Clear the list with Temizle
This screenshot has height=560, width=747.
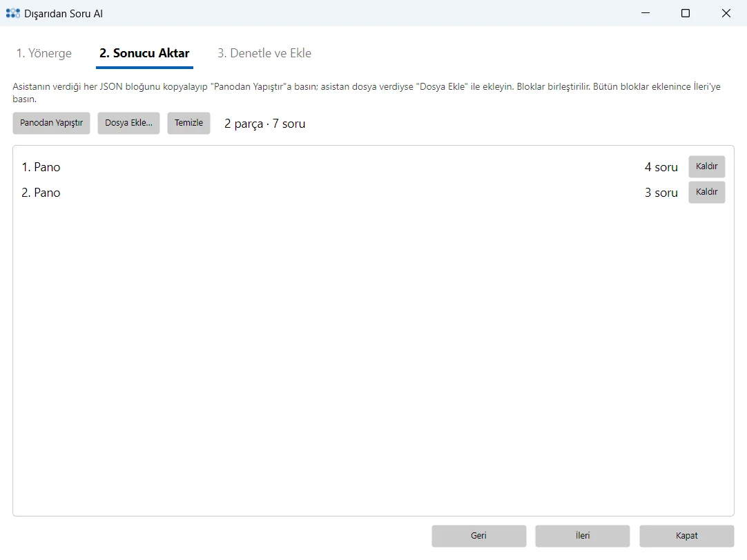click(188, 123)
